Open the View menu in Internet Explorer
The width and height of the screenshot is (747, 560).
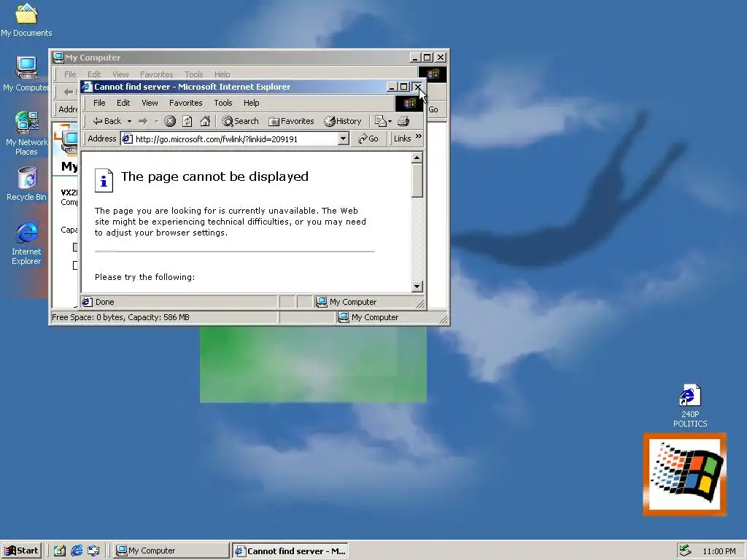point(150,103)
